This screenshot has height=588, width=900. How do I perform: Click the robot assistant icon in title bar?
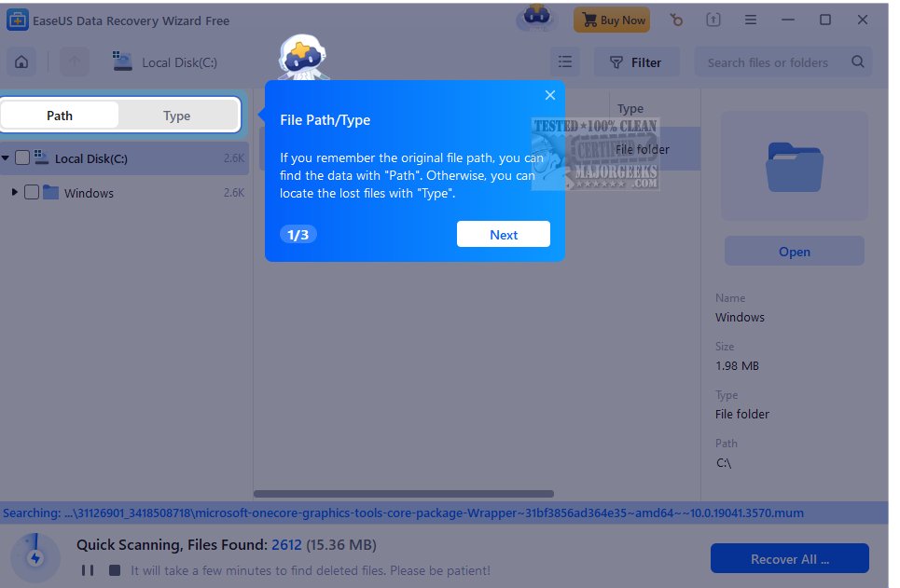point(536,17)
